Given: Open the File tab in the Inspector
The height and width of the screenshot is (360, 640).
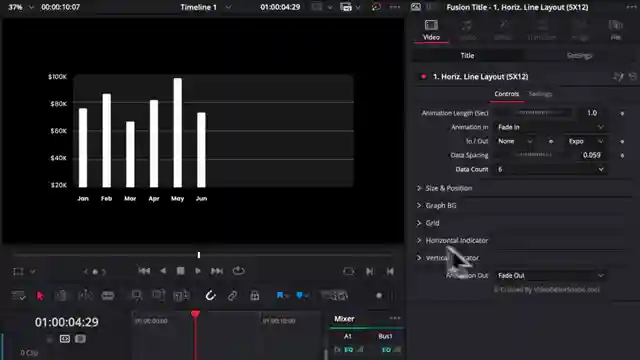Looking at the screenshot, I should click(616, 30).
